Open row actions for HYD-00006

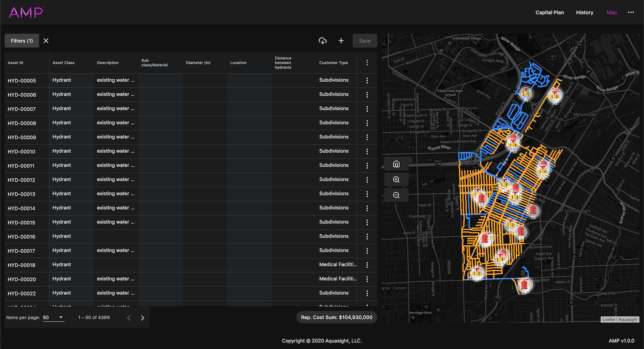pos(367,95)
